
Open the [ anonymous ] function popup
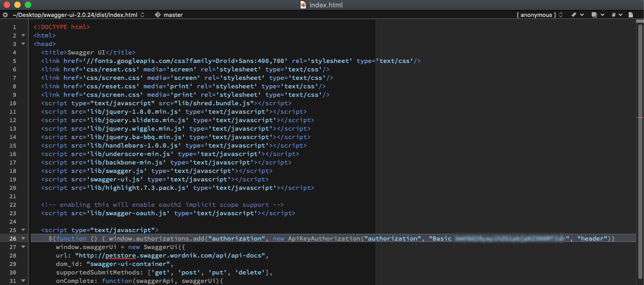[539, 15]
